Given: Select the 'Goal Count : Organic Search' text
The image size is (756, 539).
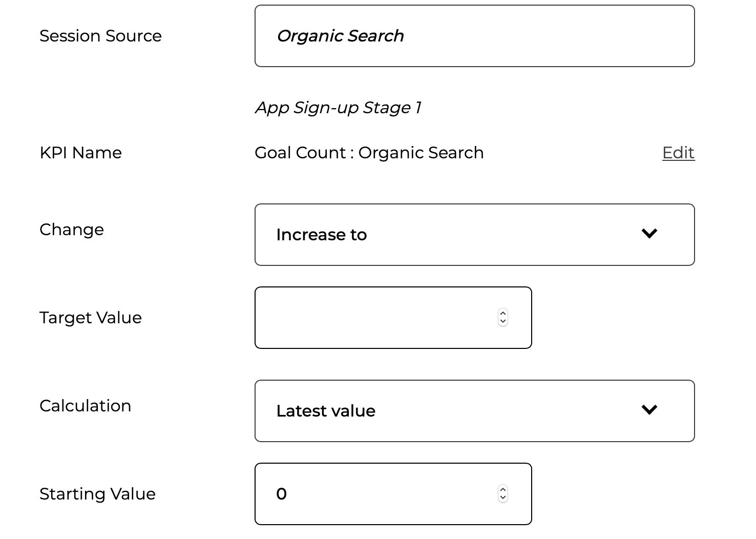Looking at the screenshot, I should click(369, 153).
